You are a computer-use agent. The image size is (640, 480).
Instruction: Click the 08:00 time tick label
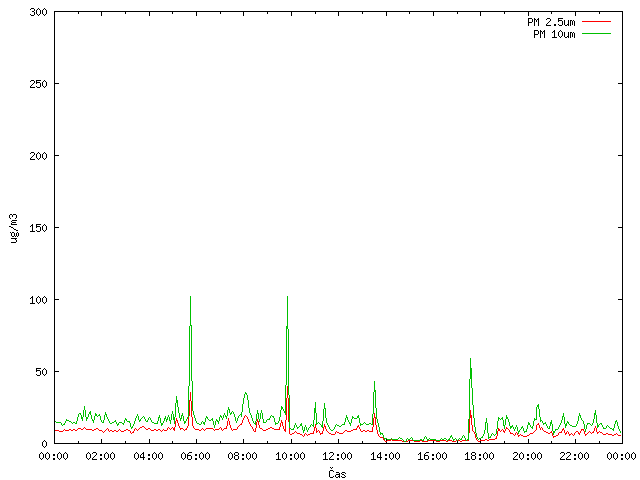(x=243, y=456)
